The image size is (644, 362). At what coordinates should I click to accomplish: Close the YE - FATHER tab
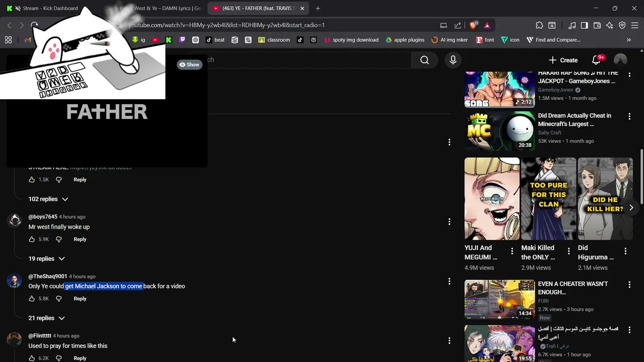(x=302, y=8)
